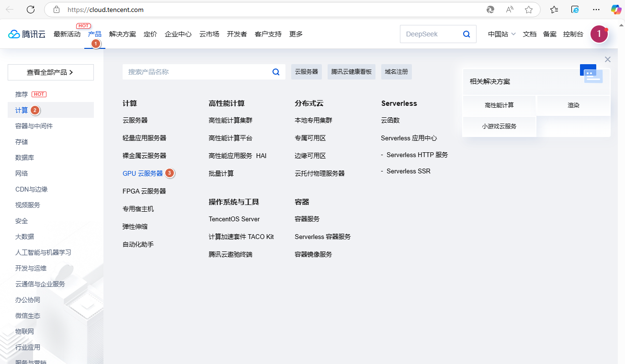
Task: Open 高性能计算集群 link
Action: coord(230,120)
